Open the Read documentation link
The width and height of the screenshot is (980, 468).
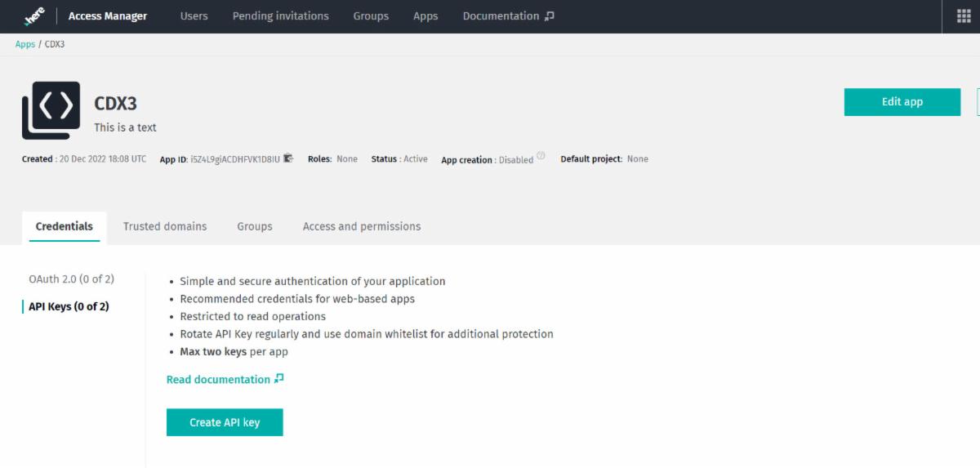(x=225, y=379)
